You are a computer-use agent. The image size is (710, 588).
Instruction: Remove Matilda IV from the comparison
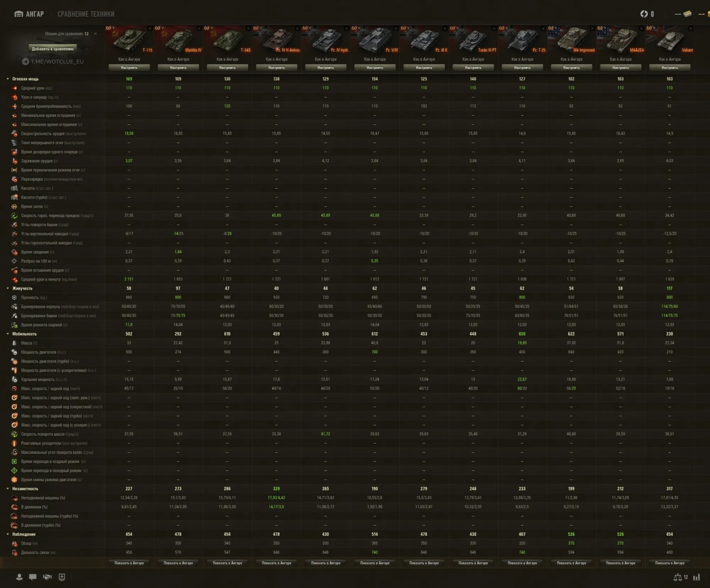coord(199,28)
